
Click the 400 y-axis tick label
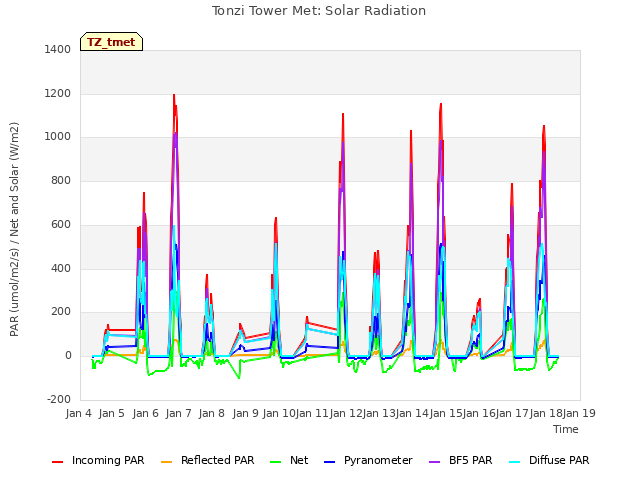pyautogui.click(x=61, y=268)
